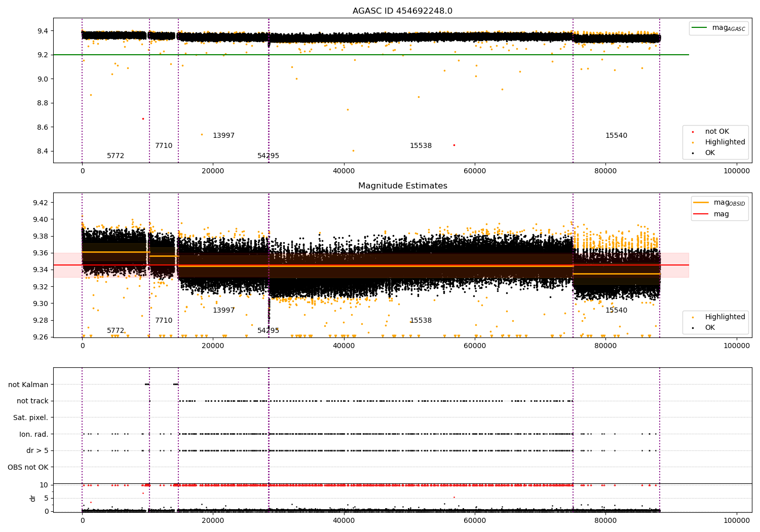
Task: Click the 9.26 y-axis tick in middle plot
Action: 41,337
